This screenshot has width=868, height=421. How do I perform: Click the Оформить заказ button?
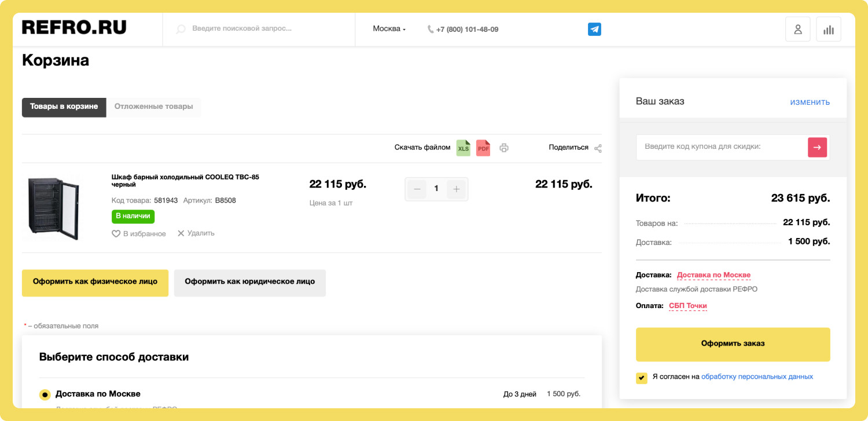click(x=733, y=345)
